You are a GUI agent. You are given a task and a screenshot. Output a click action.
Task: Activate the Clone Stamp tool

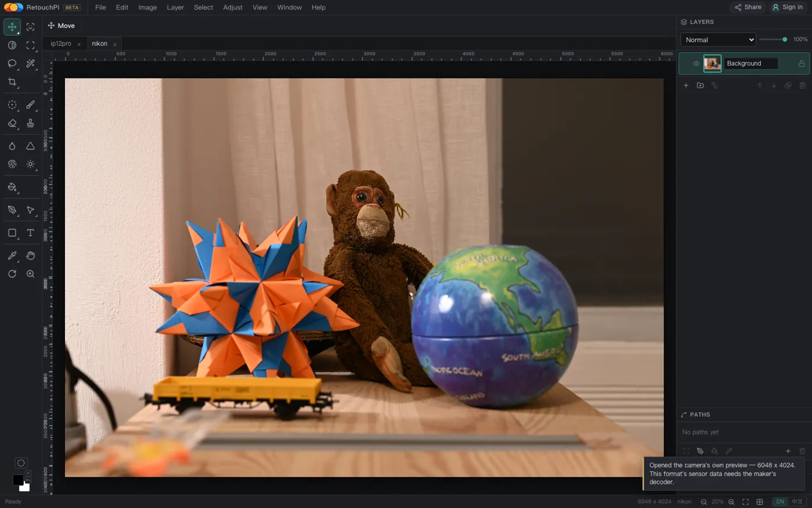31,123
